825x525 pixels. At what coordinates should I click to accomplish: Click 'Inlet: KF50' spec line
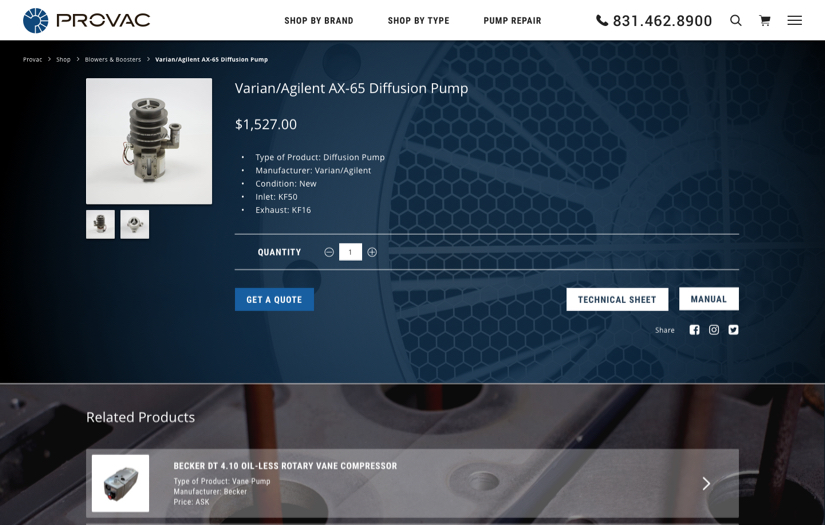[276, 197]
